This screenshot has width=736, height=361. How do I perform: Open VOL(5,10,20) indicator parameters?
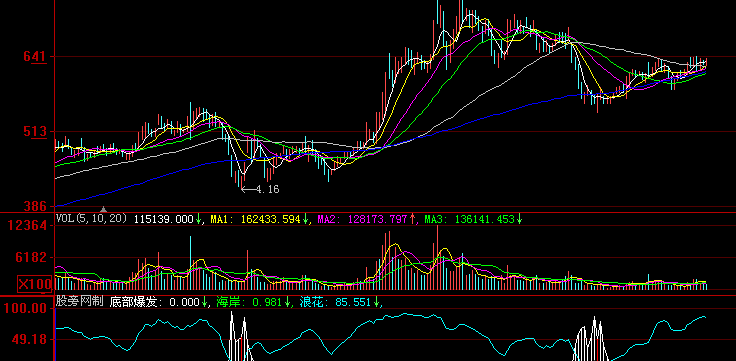(x=91, y=218)
